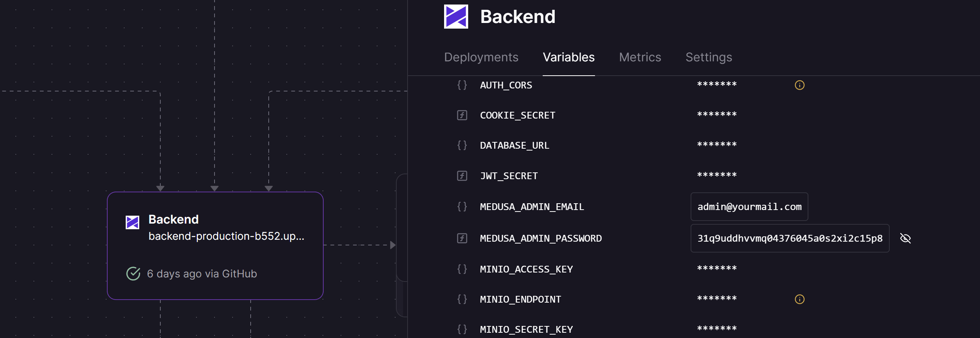980x338 pixels.
Task: Click the braces icon beside DATABASE_URL
Action: (x=462, y=145)
